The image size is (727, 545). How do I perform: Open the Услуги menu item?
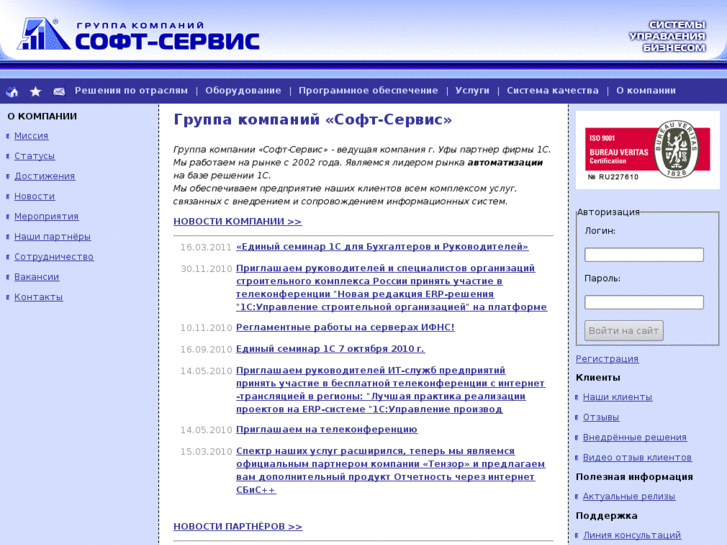pyautogui.click(x=472, y=90)
